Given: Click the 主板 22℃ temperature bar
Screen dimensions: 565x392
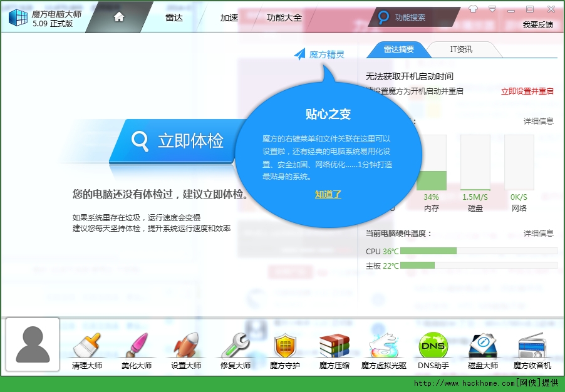Looking at the screenshot, I should point(479,265).
